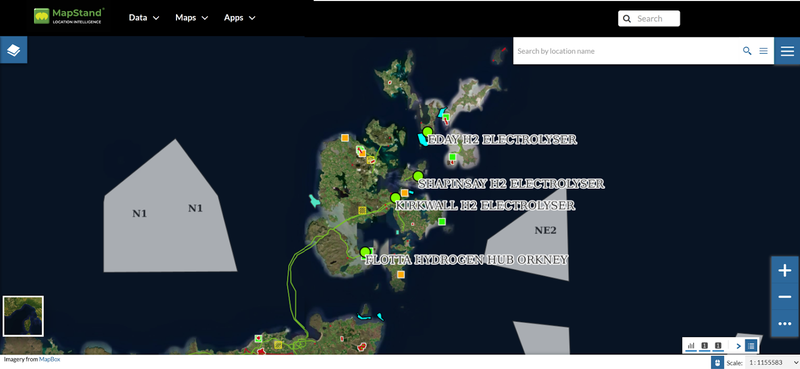The height and width of the screenshot is (369, 800).
Task: Click the orange square marker below Flotta label
Action: (401, 275)
